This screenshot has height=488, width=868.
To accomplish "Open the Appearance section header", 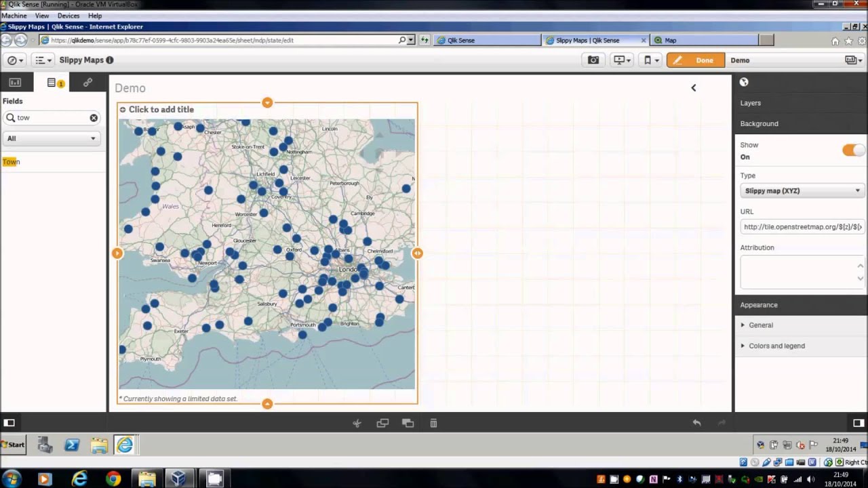I will [801, 305].
